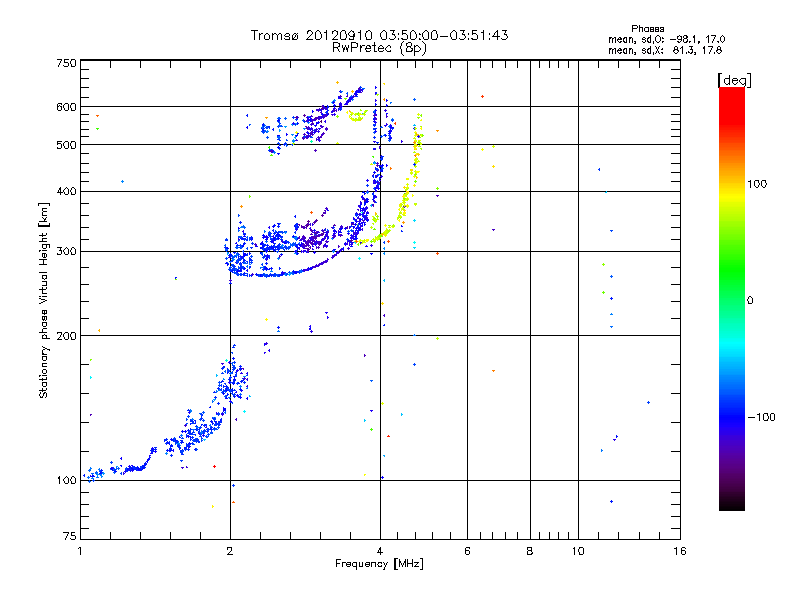Click the colorbar label '-100'
Image resolution: width=800 pixels, height=600 pixels.
762,417
